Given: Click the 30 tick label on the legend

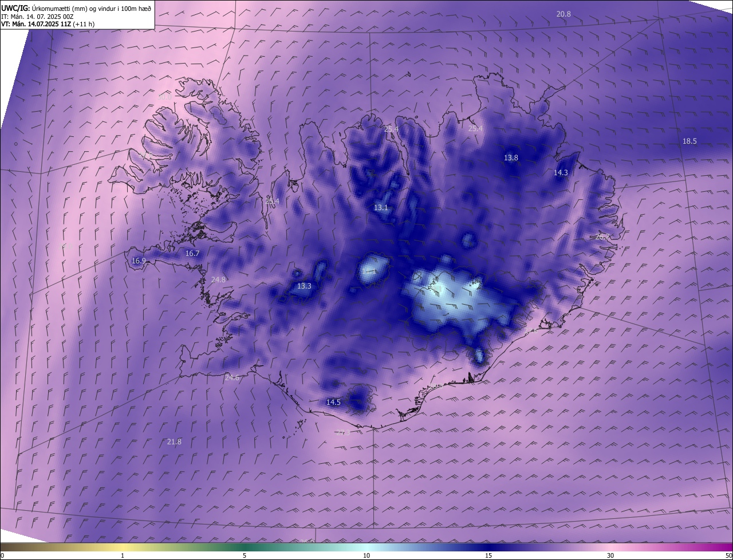Looking at the screenshot, I should [x=610, y=555].
